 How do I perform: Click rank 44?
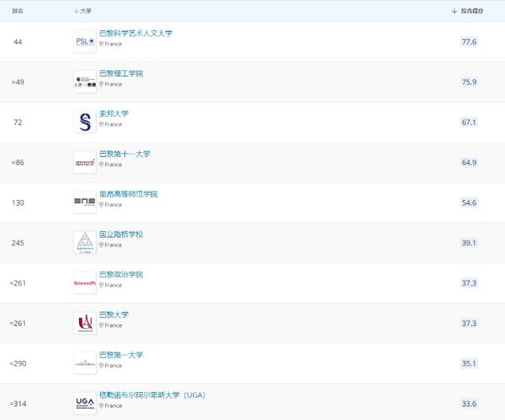[18, 41]
